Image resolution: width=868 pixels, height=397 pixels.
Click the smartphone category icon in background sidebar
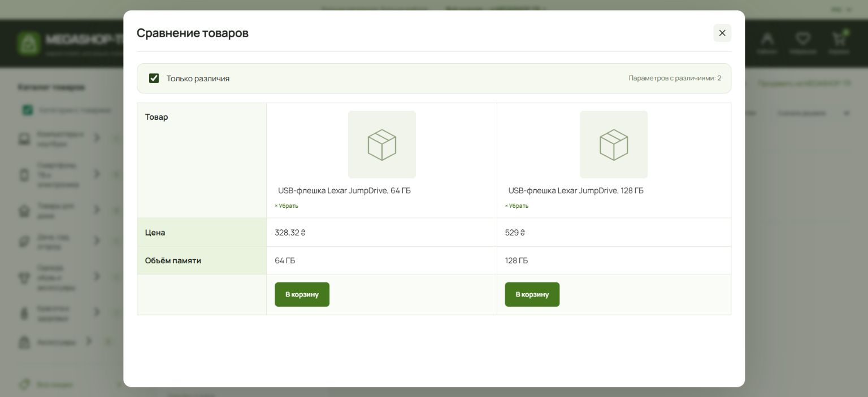point(24,174)
